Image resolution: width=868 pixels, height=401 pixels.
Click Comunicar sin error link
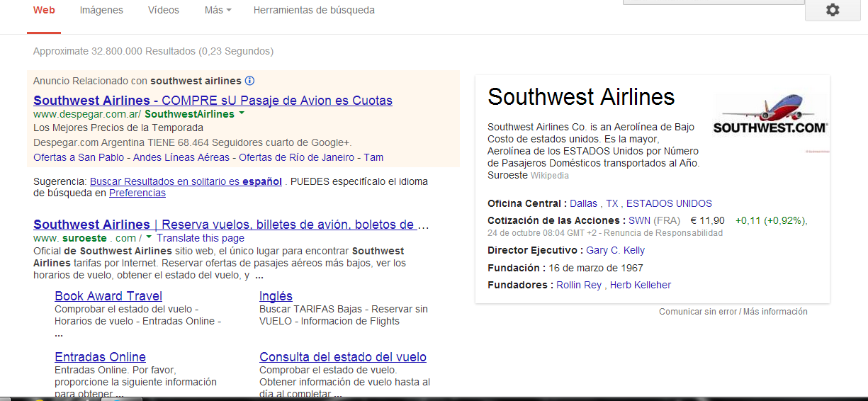coord(698,312)
